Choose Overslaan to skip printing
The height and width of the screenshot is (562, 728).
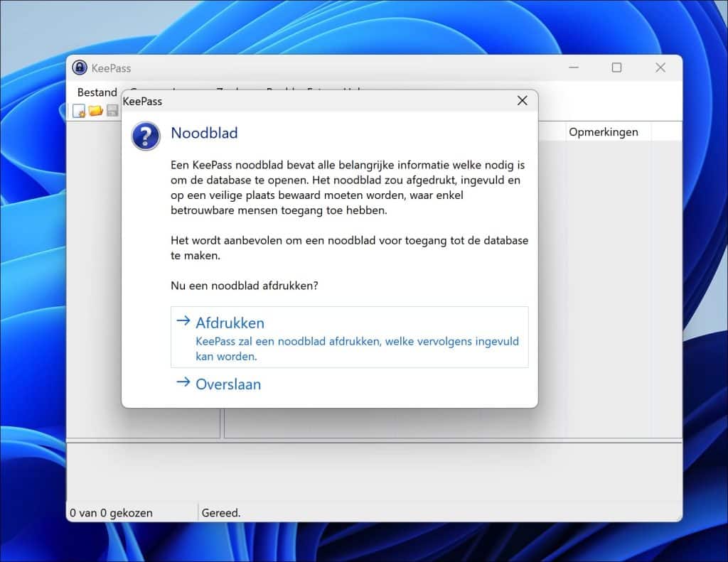(x=227, y=384)
